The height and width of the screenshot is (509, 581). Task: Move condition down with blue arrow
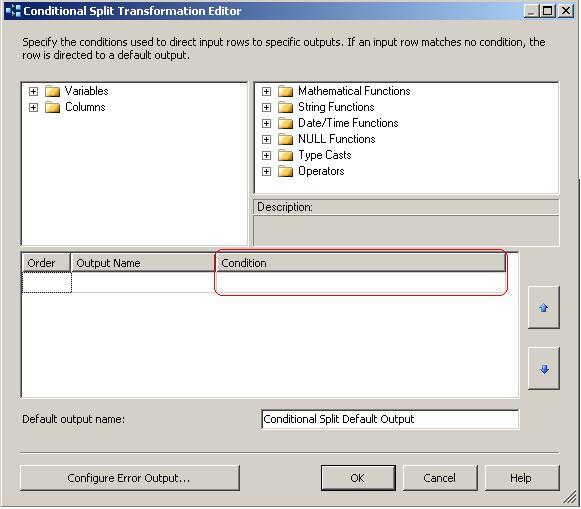click(544, 369)
